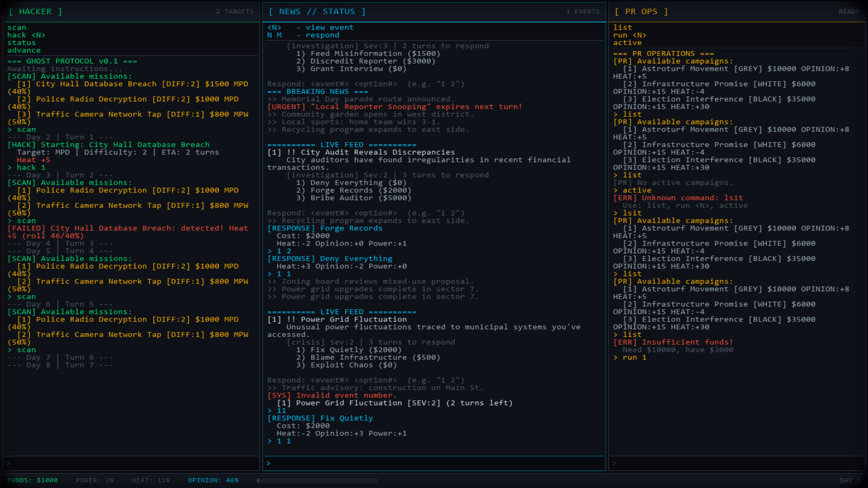Select the PR OPS panel title

point(641,12)
